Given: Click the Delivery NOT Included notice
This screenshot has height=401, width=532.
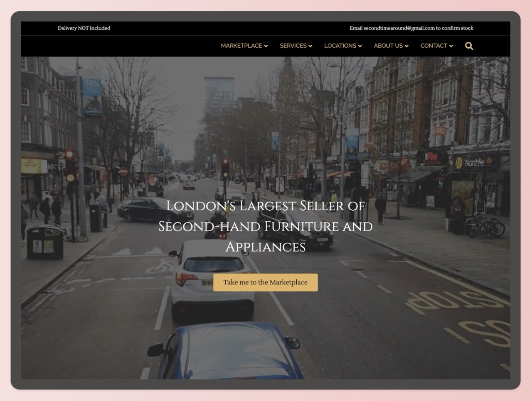Looking at the screenshot, I should pyautogui.click(x=84, y=28).
